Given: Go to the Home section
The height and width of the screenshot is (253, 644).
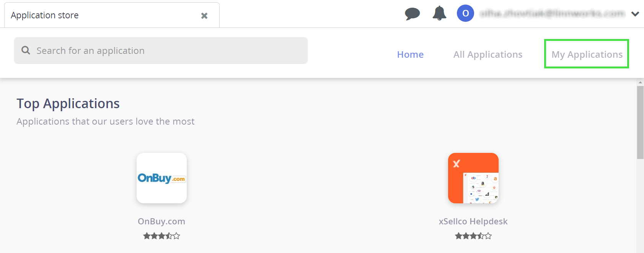Looking at the screenshot, I should 410,55.
